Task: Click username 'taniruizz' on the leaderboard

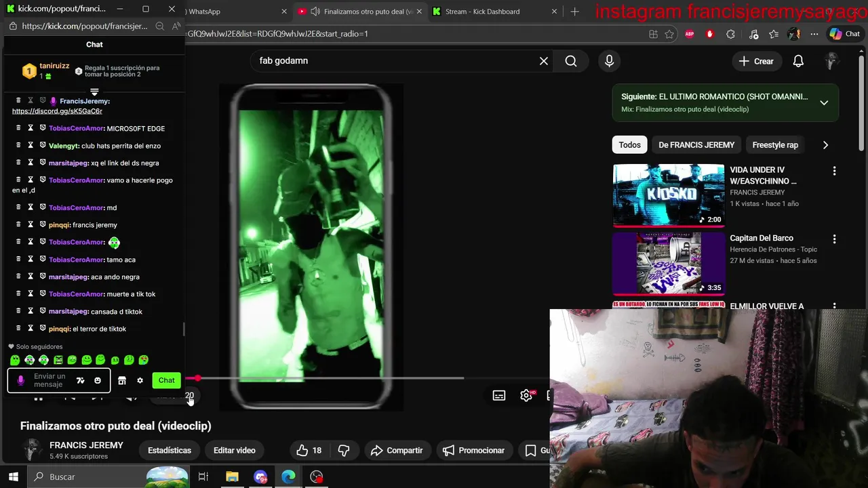Action: (54, 66)
